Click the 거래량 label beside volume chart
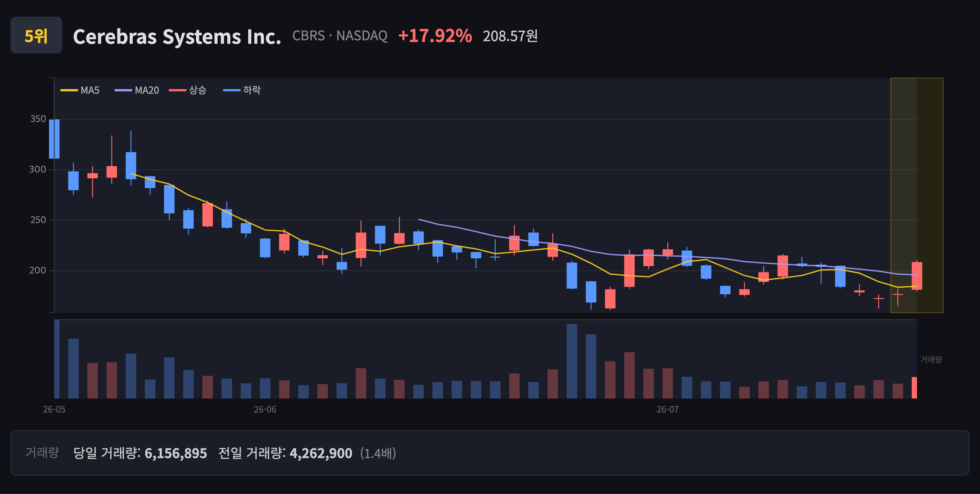 click(x=931, y=359)
